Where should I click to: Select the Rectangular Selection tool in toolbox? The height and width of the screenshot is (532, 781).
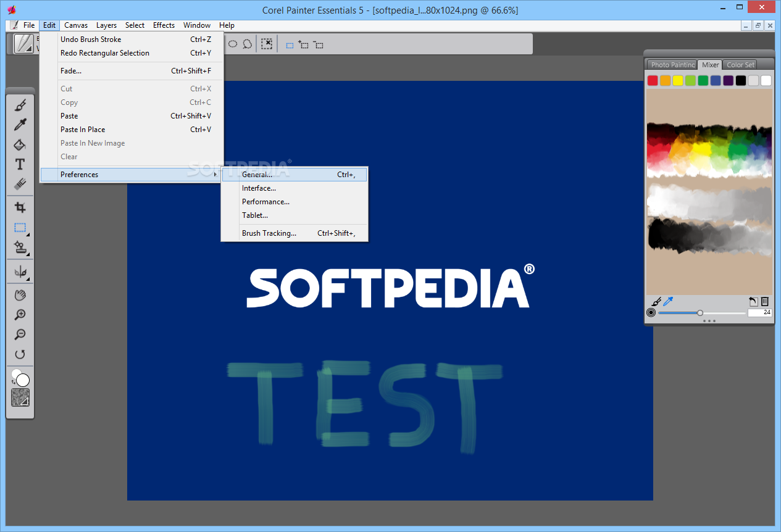pyautogui.click(x=20, y=228)
